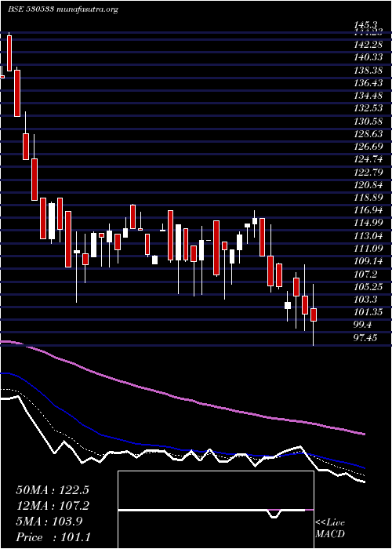This screenshot has width=392, height=549.
Task: Click the 5MA : 103.9 readout
Action: [x=49, y=522]
